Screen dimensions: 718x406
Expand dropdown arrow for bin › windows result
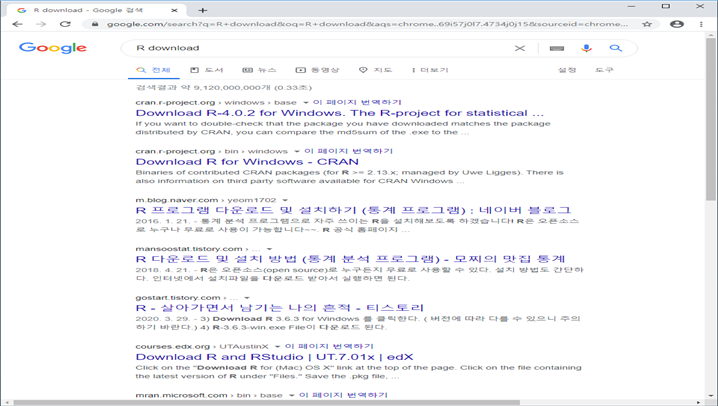coord(297,152)
